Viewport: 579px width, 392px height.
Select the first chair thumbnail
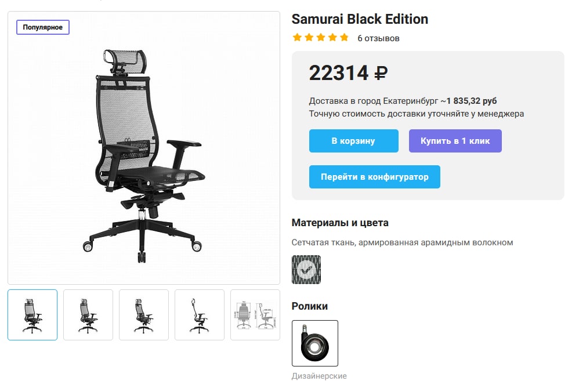coord(32,315)
